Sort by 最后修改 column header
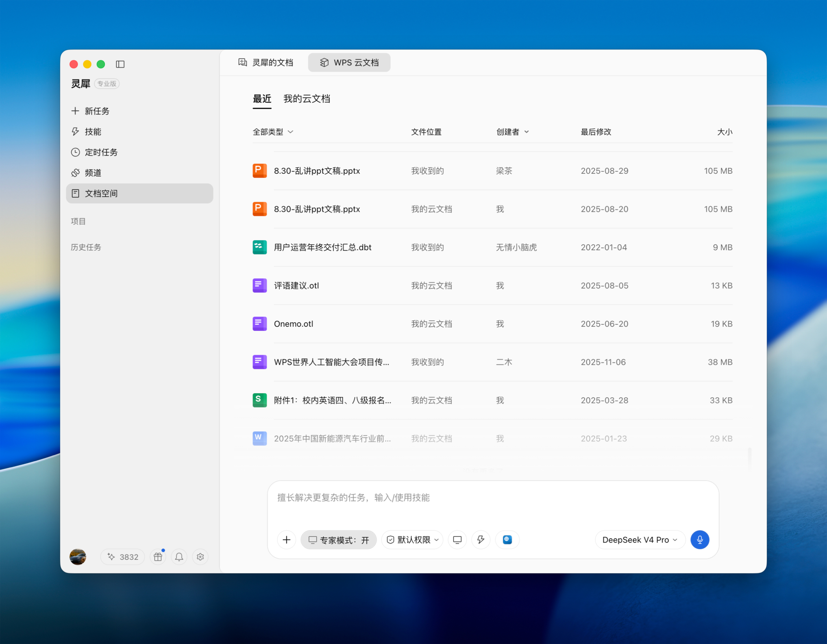The height and width of the screenshot is (644, 827). pos(596,132)
